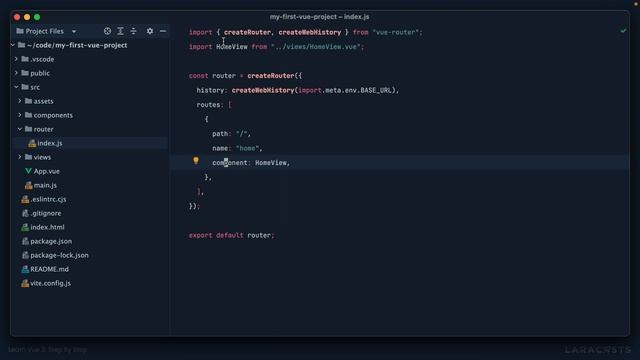
Task: Click the lightbulb intention icon
Action: click(196, 161)
